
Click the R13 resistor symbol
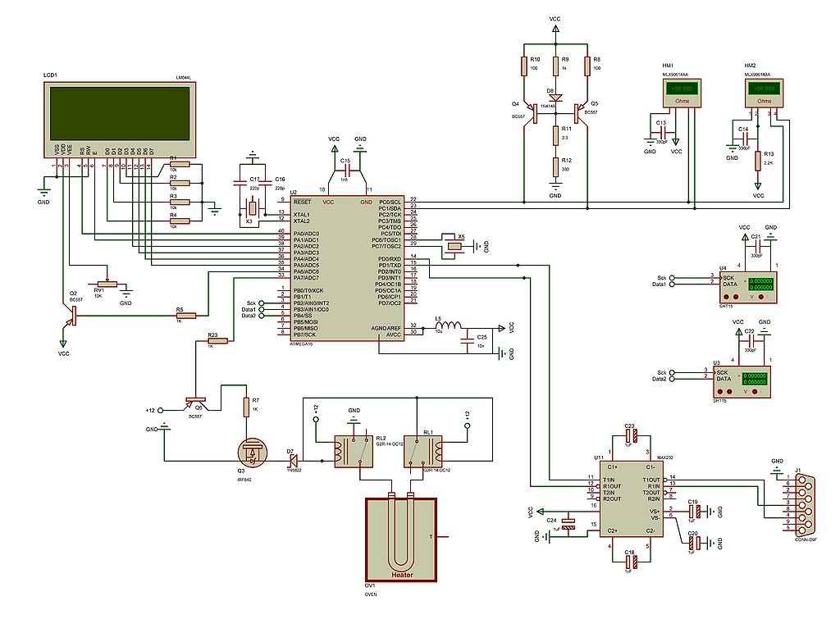tap(758, 161)
